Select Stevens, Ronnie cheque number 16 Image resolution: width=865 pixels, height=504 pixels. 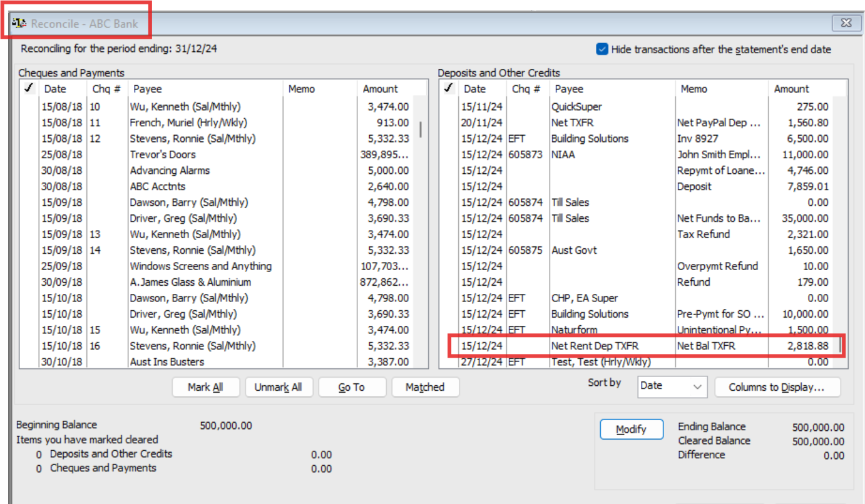pyautogui.click(x=217, y=346)
